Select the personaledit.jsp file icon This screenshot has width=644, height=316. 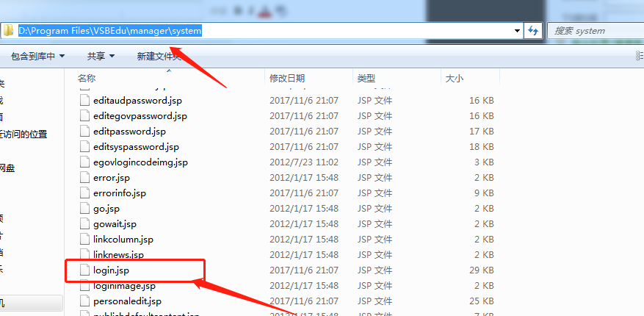pyautogui.click(x=85, y=301)
